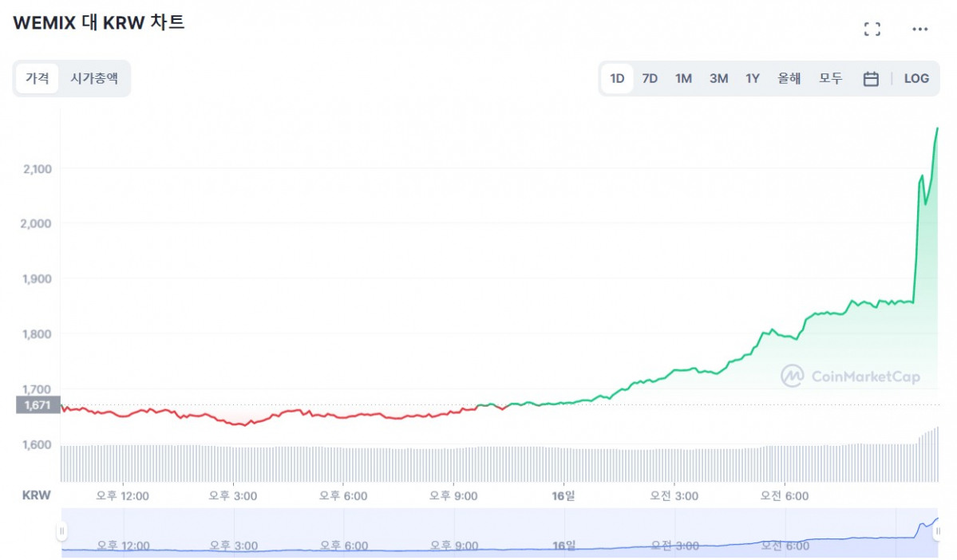The image size is (957, 560).
Task: Show all data with 모두
Action: point(830,78)
